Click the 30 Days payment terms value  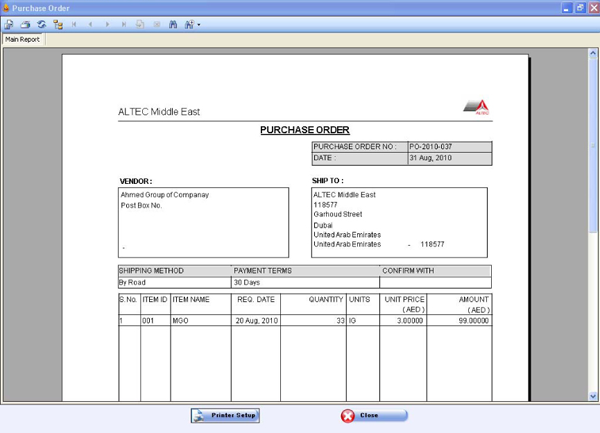(247, 283)
